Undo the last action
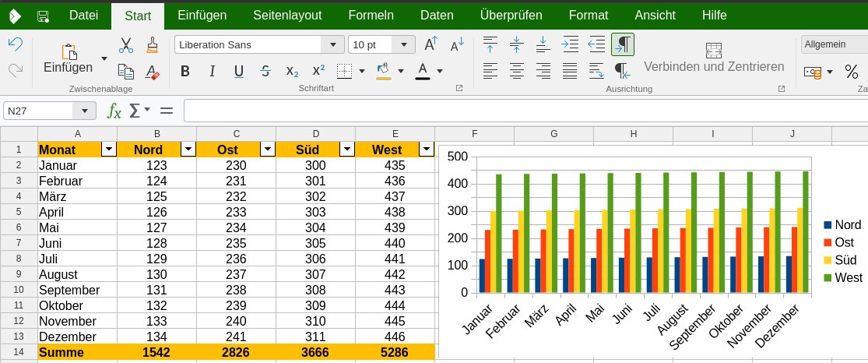 click(x=15, y=44)
